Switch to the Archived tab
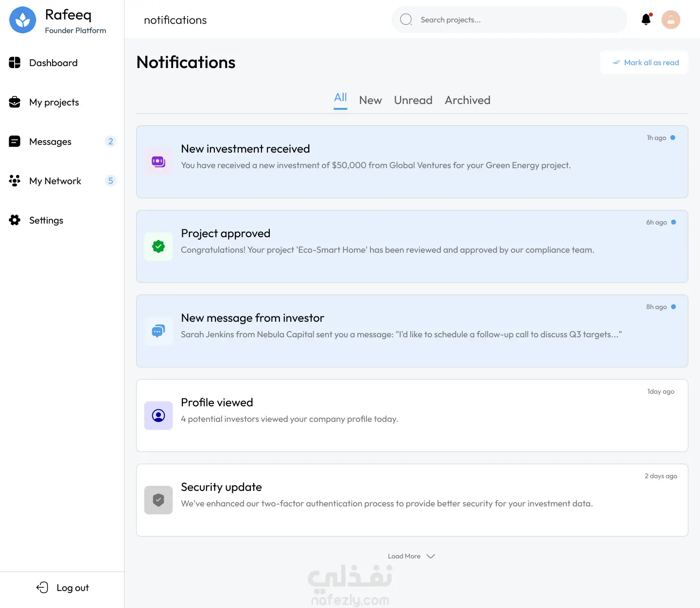This screenshot has height=608, width=700. click(x=468, y=100)
